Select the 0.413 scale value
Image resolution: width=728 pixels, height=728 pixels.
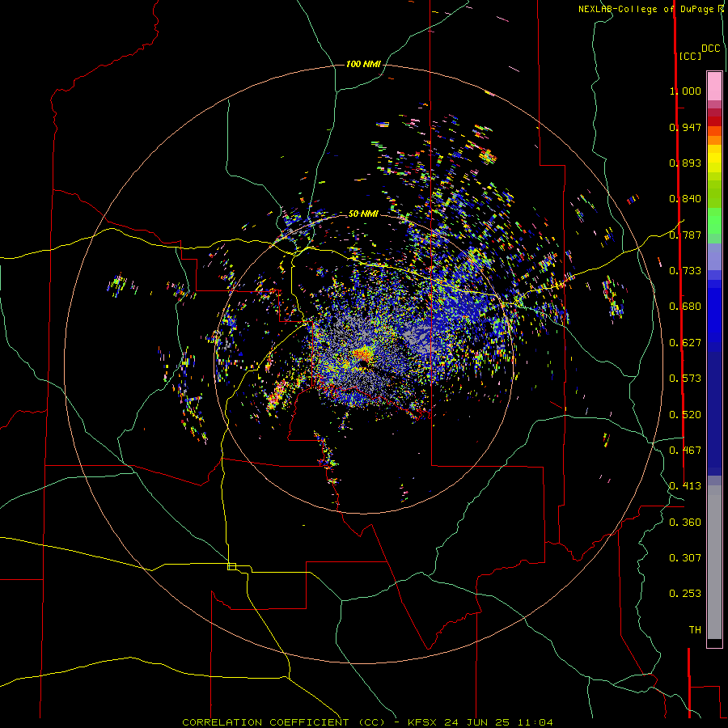(685, 486)
